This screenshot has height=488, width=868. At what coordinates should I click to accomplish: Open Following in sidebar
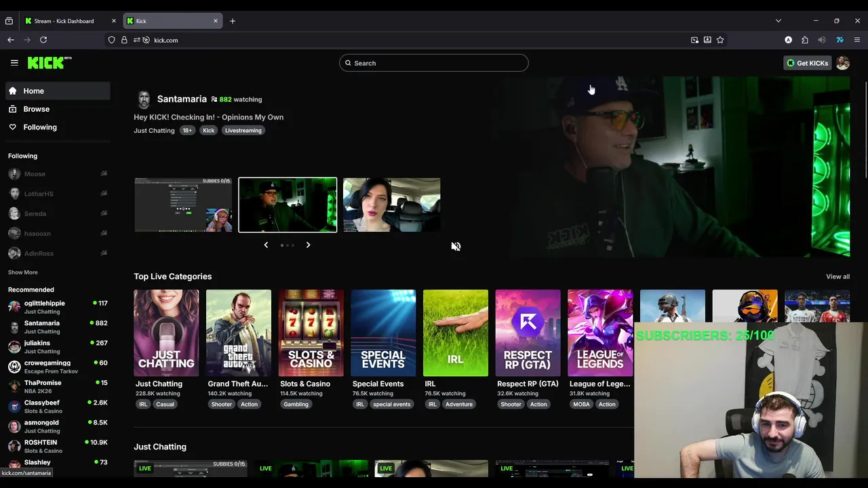(x=58, y=127)
